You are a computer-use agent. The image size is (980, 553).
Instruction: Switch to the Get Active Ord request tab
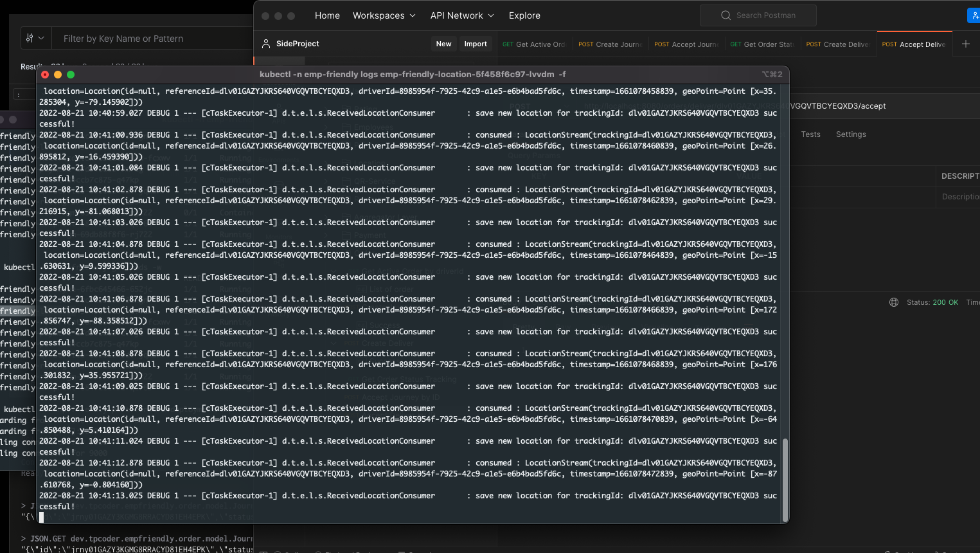click(534, 44)
